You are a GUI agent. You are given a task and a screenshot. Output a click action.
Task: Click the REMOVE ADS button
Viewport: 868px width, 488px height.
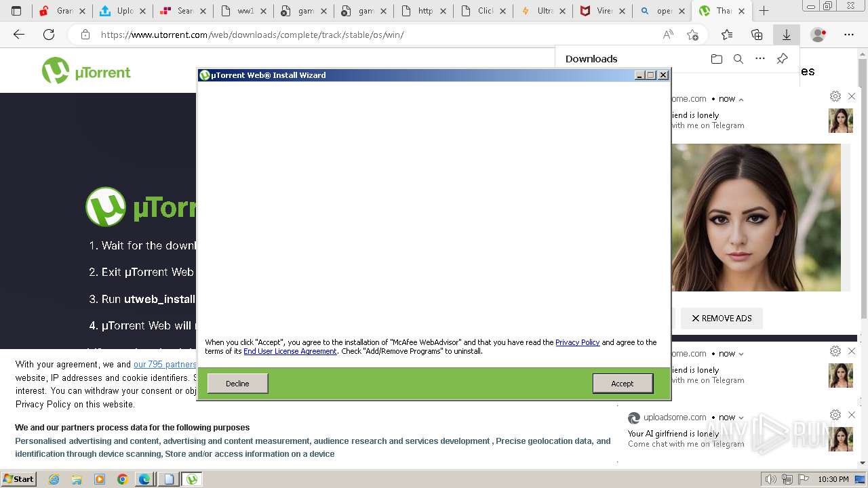coord(722,319)
